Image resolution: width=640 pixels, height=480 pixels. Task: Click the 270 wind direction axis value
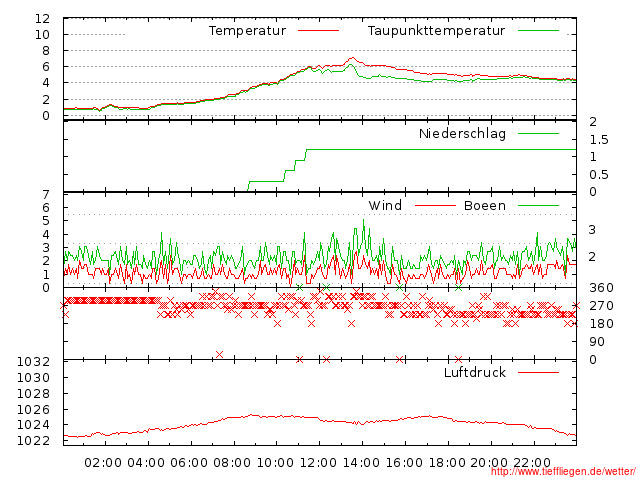(x=601, y=306)
